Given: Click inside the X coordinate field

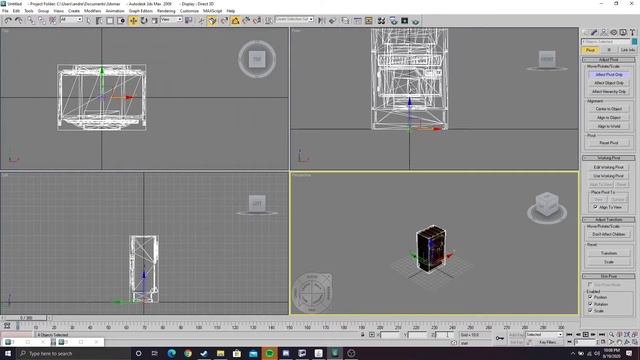Looking at the screenshot, I should (390, 335).
